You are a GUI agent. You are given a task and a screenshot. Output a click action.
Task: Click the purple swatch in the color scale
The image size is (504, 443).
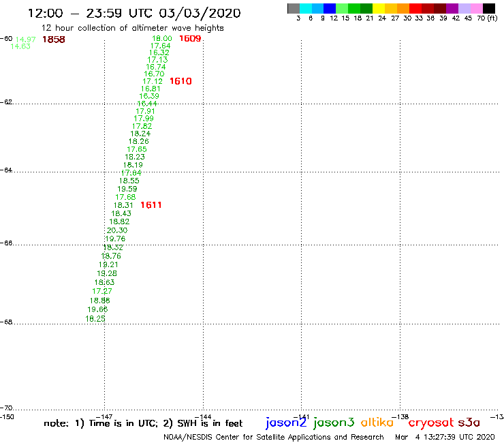click(x=452, y=8)
